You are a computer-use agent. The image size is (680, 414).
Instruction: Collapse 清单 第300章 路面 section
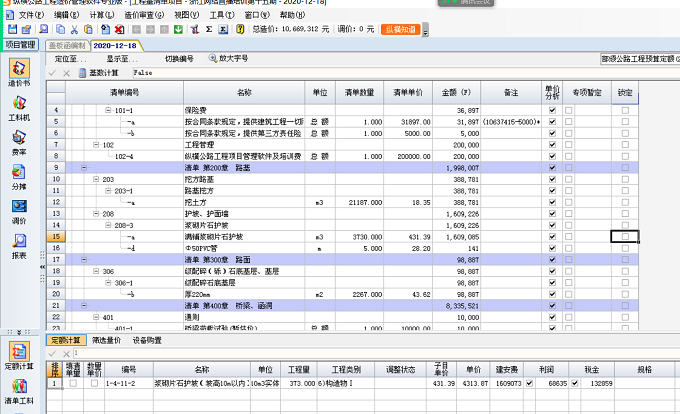pyautogui.click(x=84, y=259)
